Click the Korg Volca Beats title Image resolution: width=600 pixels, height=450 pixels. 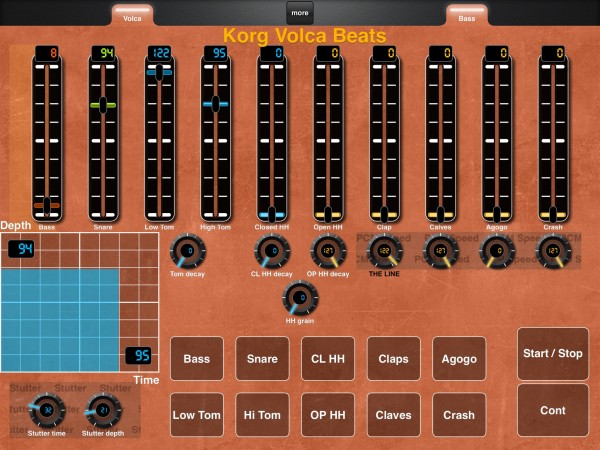[x=305, y=36]
